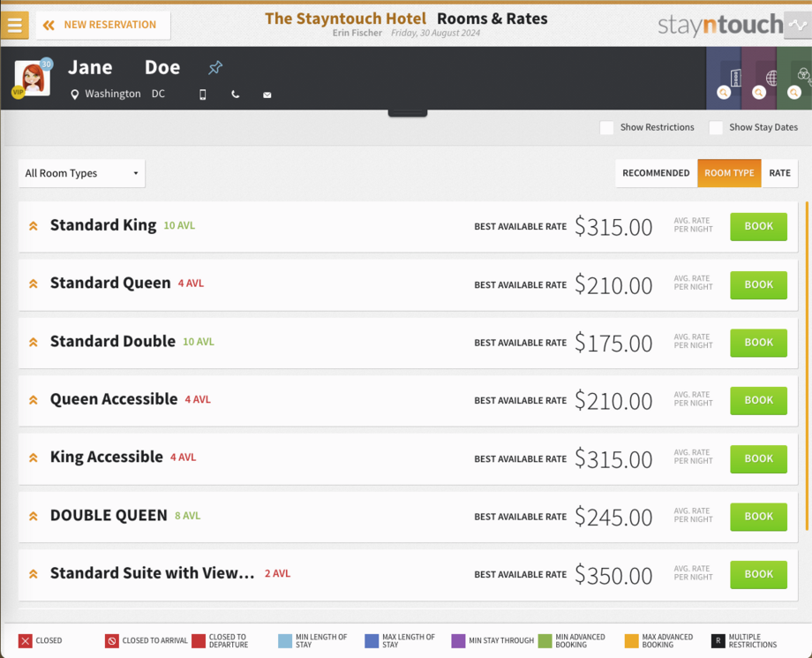This screenshot has height=658, width=812.
Task: Click the DC state field
Action: point(159,94)
